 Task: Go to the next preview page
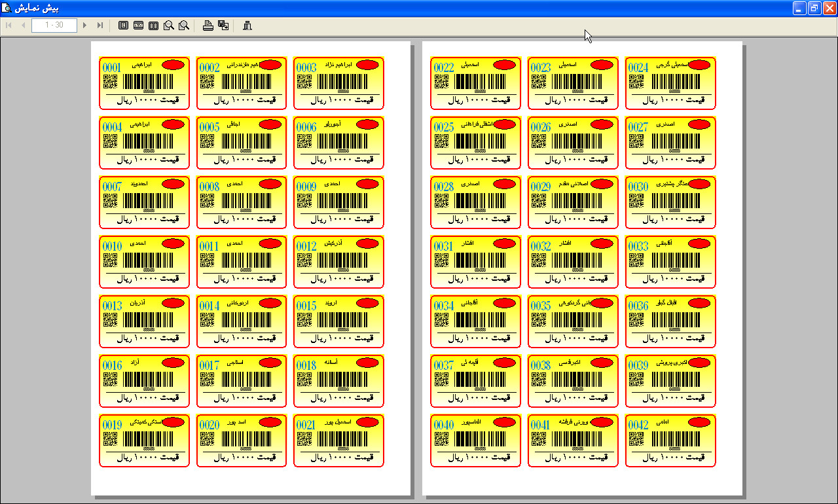tap(84, 26)
